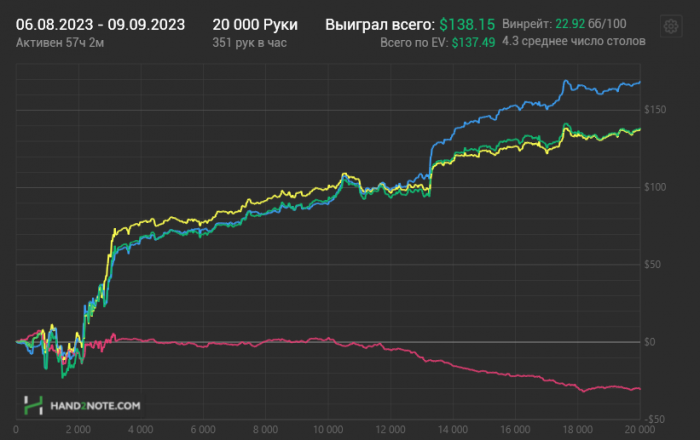This screenshot has height=440, width=700.
Task: Click the 10 000 x-axis label
Action: tap(328, 430)
